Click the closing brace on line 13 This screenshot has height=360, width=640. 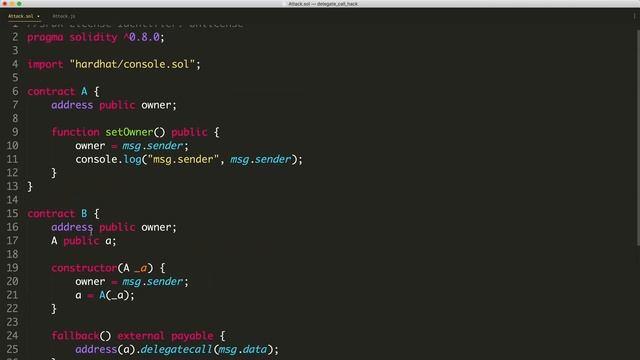pos(30,187)
